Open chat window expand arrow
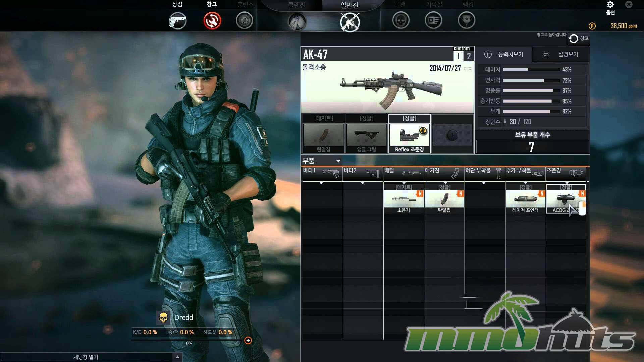Screen dimensions: 644x362 (177, 357)
